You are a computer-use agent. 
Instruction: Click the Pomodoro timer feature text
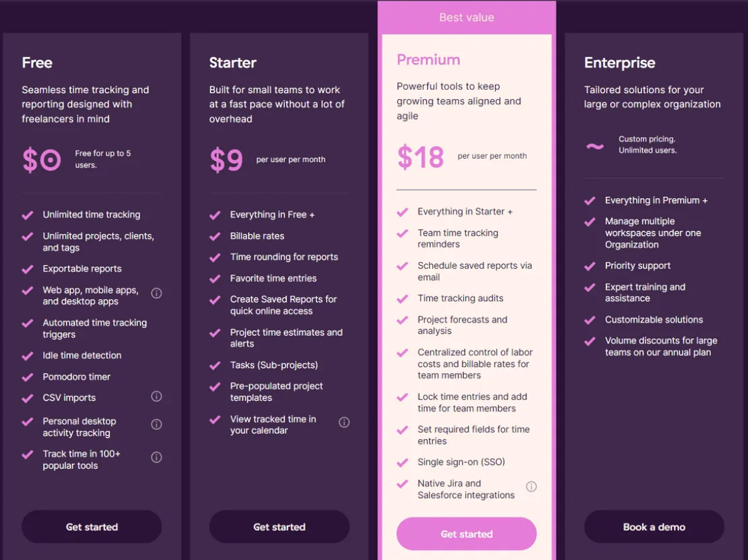tap(77, 376)
